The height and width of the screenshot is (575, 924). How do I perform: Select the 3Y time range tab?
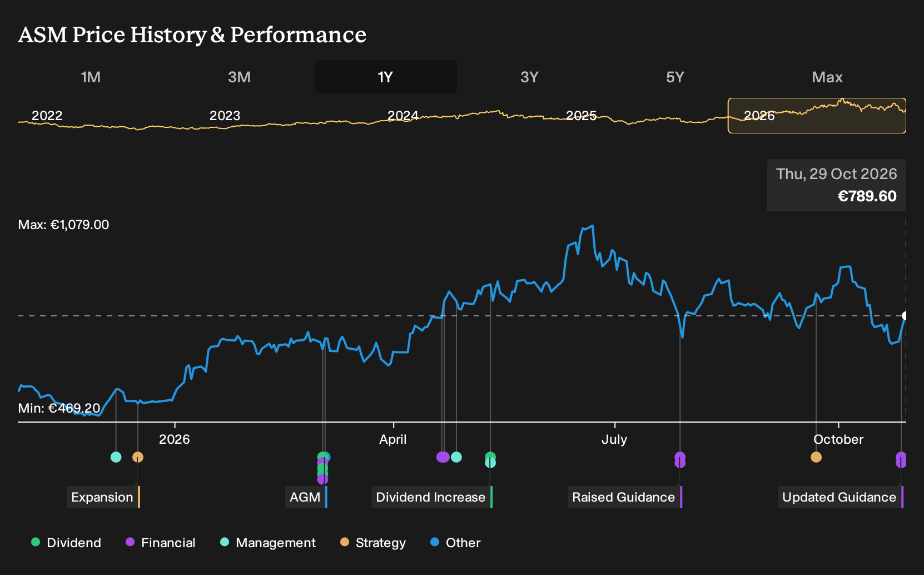(529, 77)
